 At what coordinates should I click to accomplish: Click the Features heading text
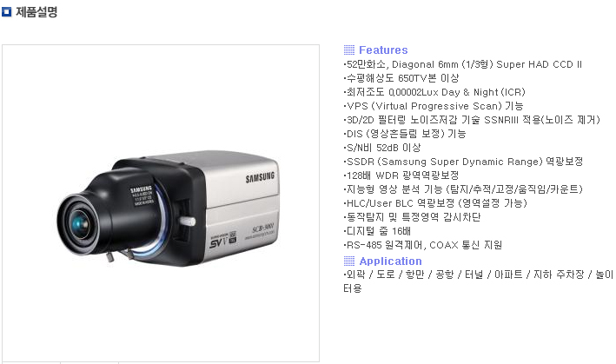tap(383, 50)
